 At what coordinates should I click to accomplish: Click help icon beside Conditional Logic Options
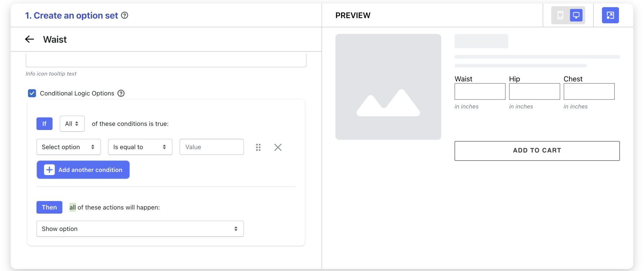[121, 93]
